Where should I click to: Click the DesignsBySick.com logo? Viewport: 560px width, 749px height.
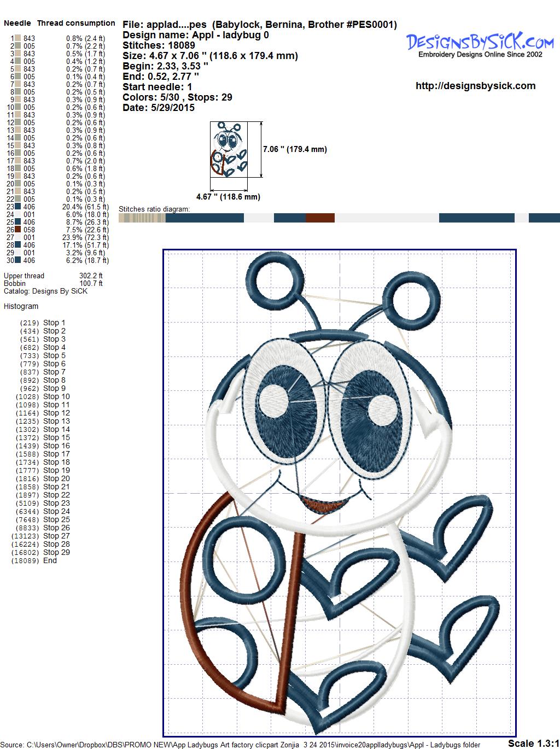click(x=480, y=44)
